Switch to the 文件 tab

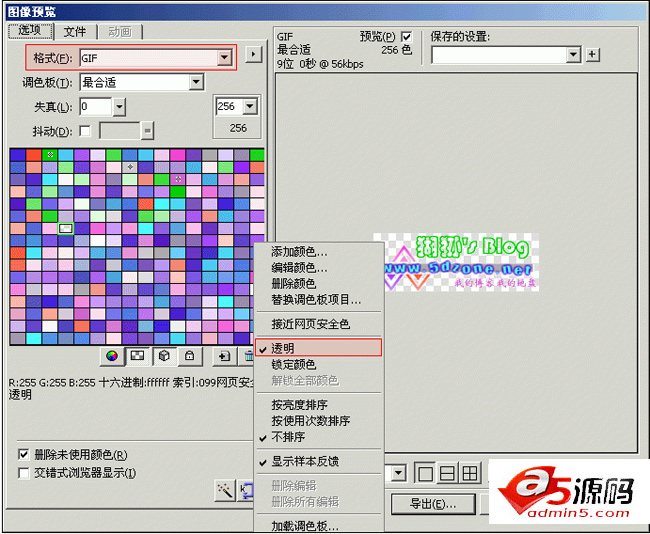click(x=75, y=32)
